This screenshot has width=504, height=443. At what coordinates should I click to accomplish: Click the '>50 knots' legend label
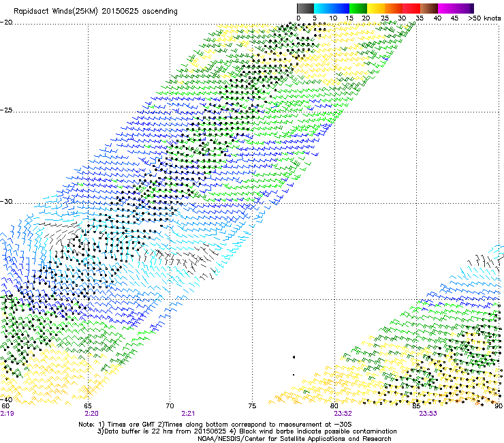click(x=484, y=18)
